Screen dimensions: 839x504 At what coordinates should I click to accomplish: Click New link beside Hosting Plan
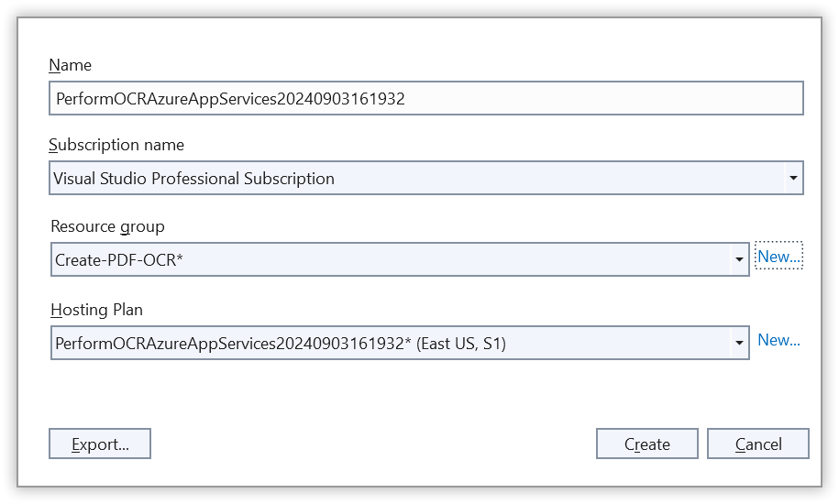tap(778, 340)
